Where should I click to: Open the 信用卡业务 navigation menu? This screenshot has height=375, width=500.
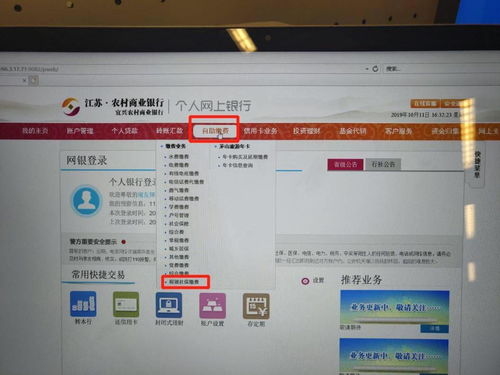[x=260, y=131]
